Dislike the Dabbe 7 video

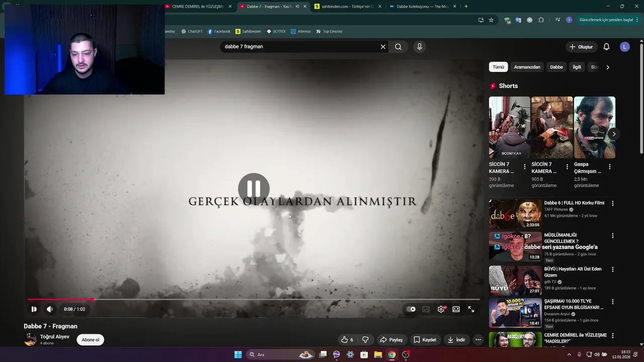(x=365, y=340)
